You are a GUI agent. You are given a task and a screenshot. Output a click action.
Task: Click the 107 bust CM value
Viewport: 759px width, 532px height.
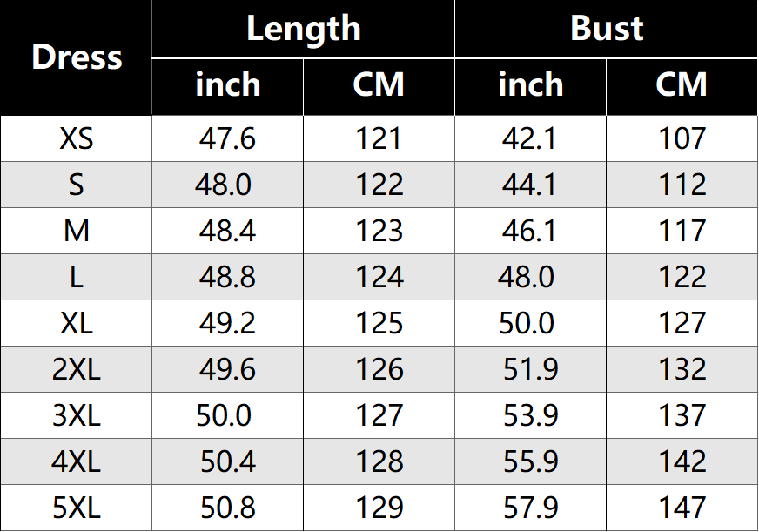pyautogui.click(x=682, y=139)
